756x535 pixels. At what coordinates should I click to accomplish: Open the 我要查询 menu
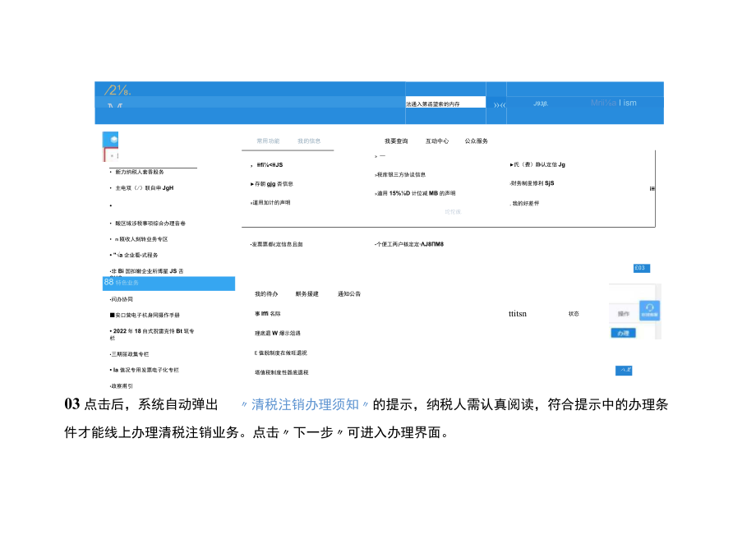pos(394,141)
